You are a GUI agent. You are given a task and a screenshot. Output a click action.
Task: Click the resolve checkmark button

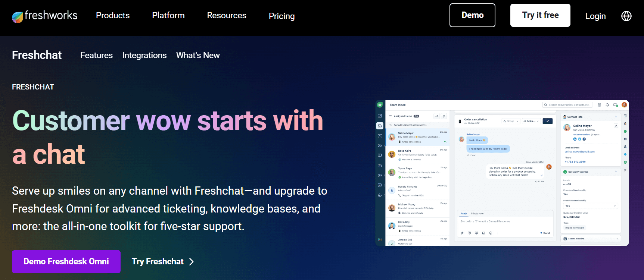point(548,121)
